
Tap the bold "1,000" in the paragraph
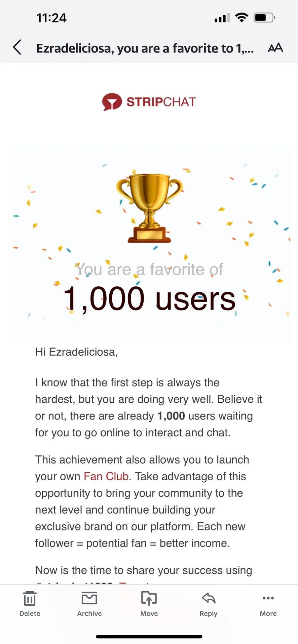point(171,416)
